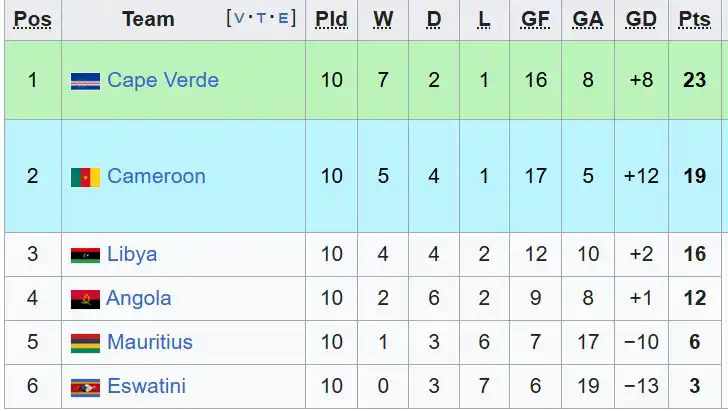Go to the Libya team page

click(x=132, y=254)
